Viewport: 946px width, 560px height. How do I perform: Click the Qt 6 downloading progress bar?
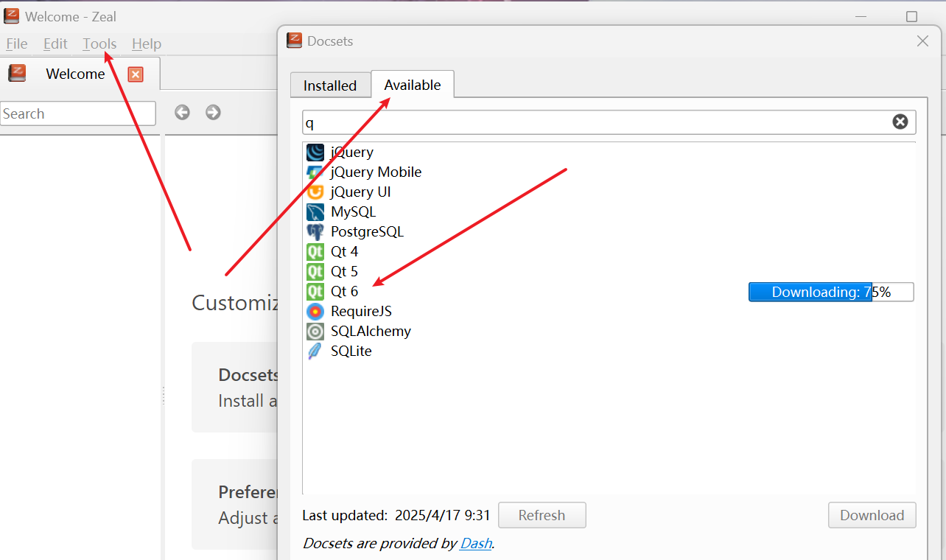click(831, 292)
